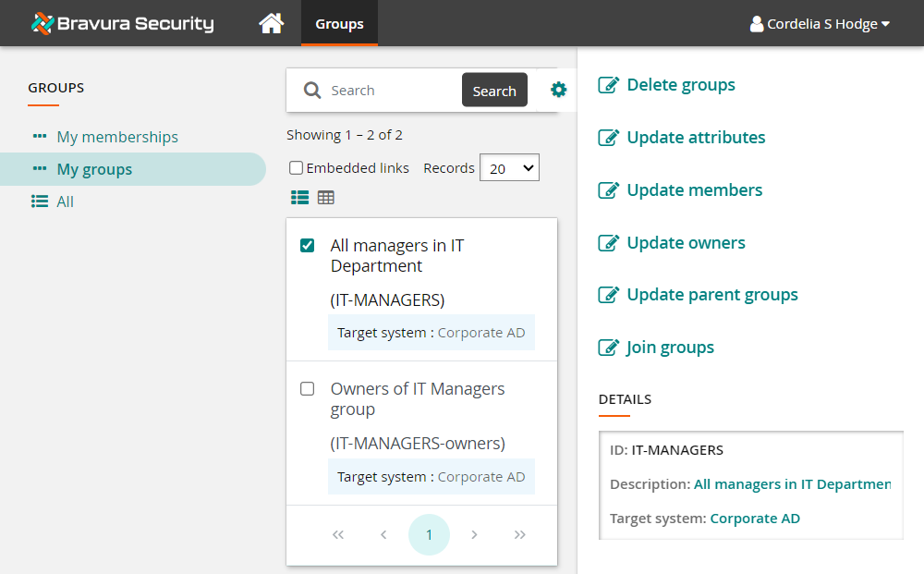Go to last page of results
Viewport: 924px width, 574px height.
coord(519,534)
